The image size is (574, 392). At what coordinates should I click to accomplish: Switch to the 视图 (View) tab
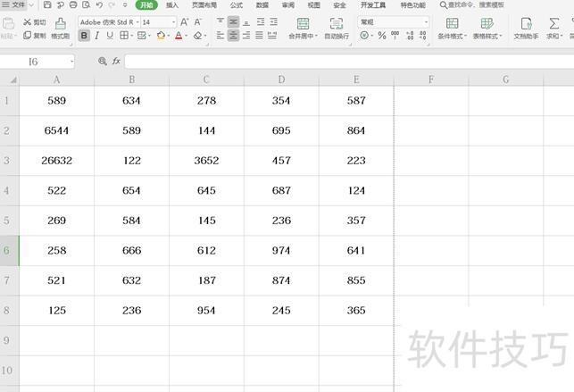click(313, 5)
